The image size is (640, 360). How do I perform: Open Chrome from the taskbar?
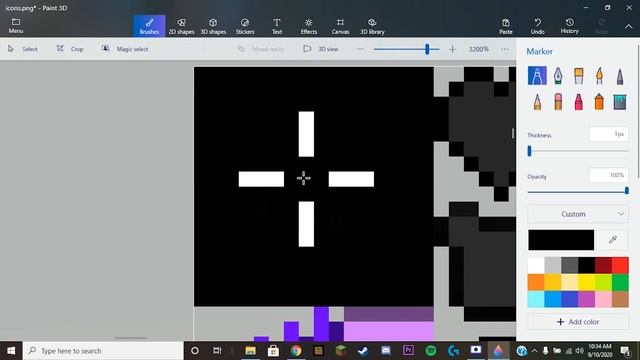coord(296,351)
